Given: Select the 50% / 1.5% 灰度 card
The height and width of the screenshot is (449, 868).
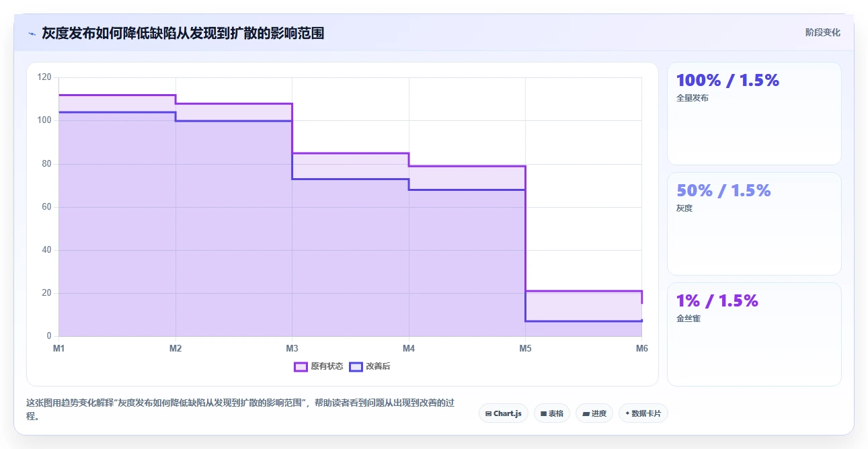Looking at the screenshot, I should (754, 224).
